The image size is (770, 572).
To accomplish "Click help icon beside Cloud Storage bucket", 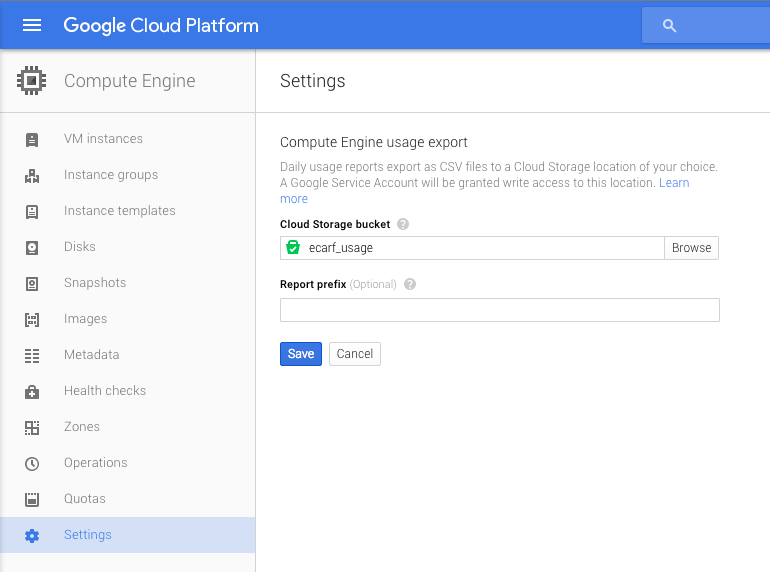I will pos(403,225).
